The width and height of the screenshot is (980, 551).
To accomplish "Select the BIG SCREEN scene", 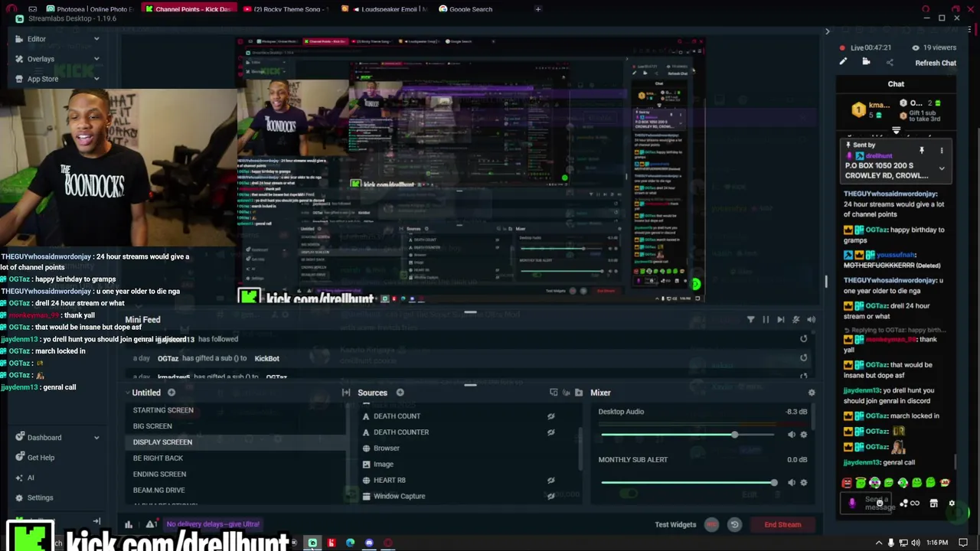I will click(152, 426).
